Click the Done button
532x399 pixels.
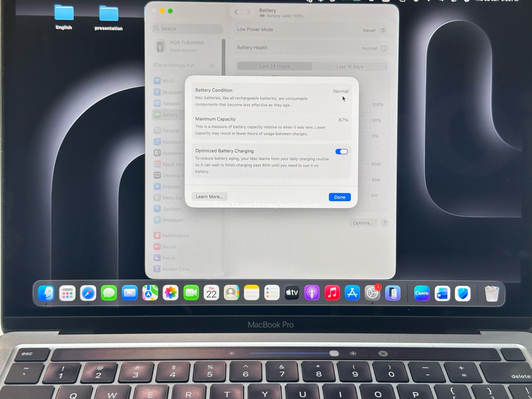(x=339, y=197)
